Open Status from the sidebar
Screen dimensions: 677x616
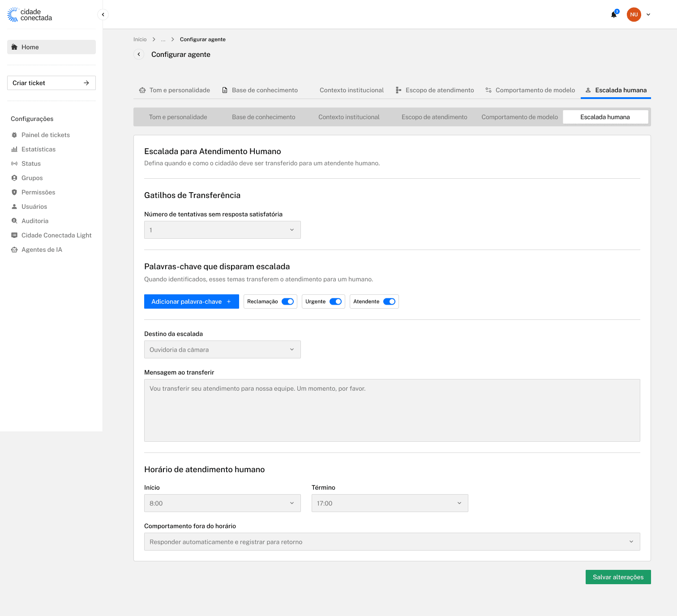[x=31, y=164]
